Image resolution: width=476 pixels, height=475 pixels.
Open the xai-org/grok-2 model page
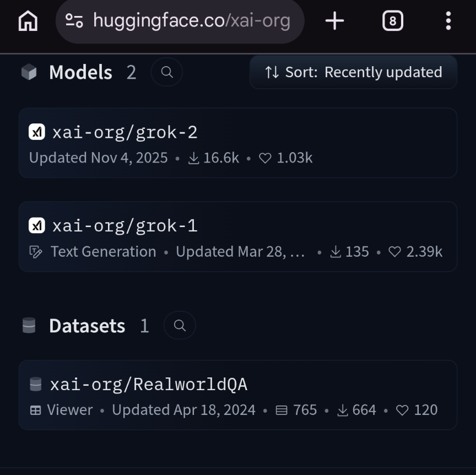(x=125, y=132)
